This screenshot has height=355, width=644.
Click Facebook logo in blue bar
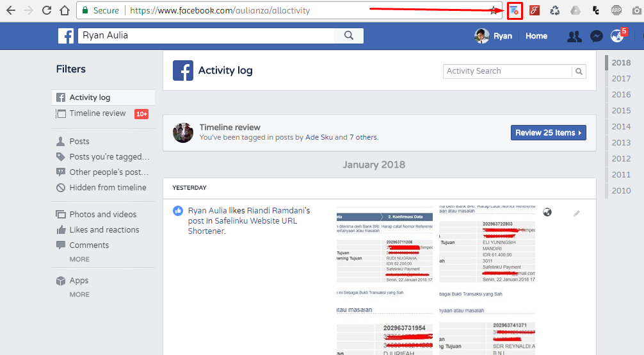pyautogui.click(x=66, y=36)
